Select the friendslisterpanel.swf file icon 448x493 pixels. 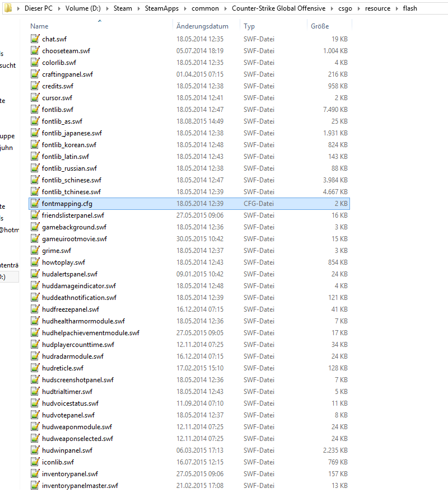(x=35, y=215)
